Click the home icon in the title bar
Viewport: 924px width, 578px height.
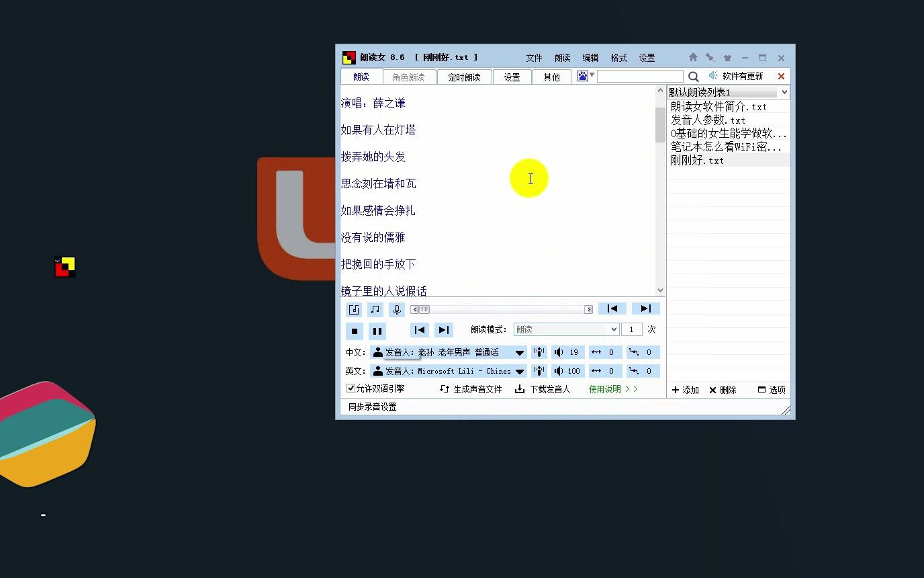(692, 58)
